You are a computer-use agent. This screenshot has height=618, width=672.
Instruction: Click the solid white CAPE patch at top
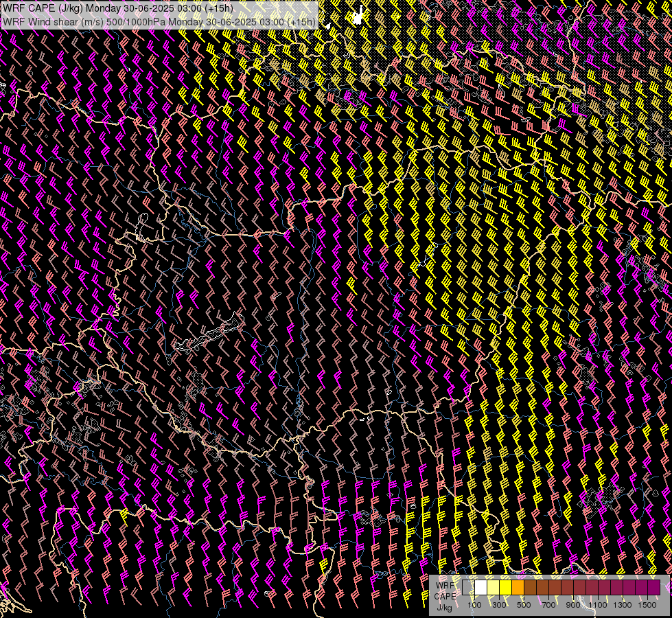[x=358, y=16]
